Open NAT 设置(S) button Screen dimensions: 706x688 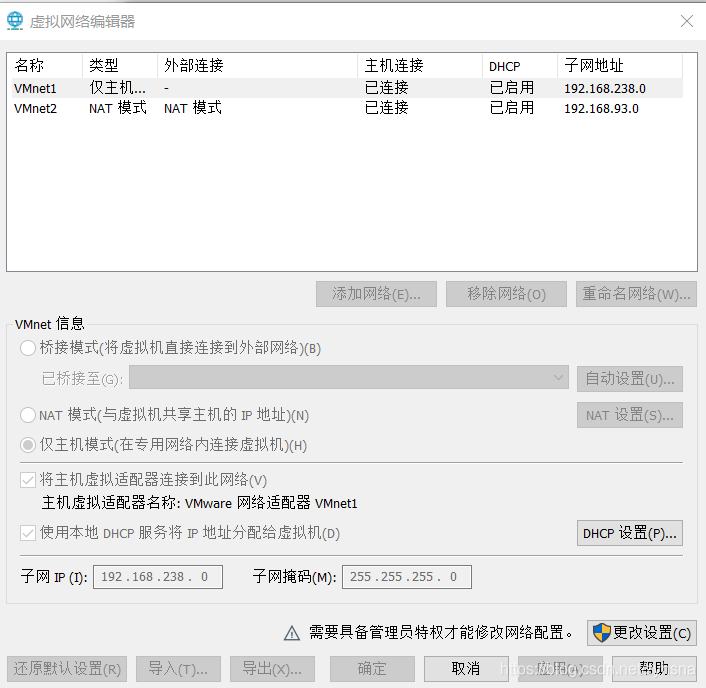630,415
